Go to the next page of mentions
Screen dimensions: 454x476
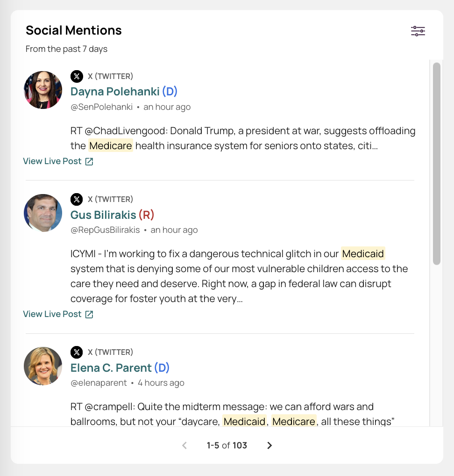click(x=270, y=445)
